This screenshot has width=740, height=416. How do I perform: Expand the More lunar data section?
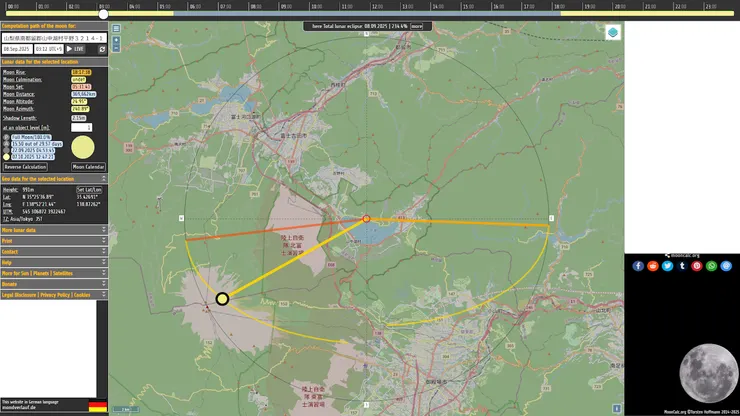(x=54, y=230)
